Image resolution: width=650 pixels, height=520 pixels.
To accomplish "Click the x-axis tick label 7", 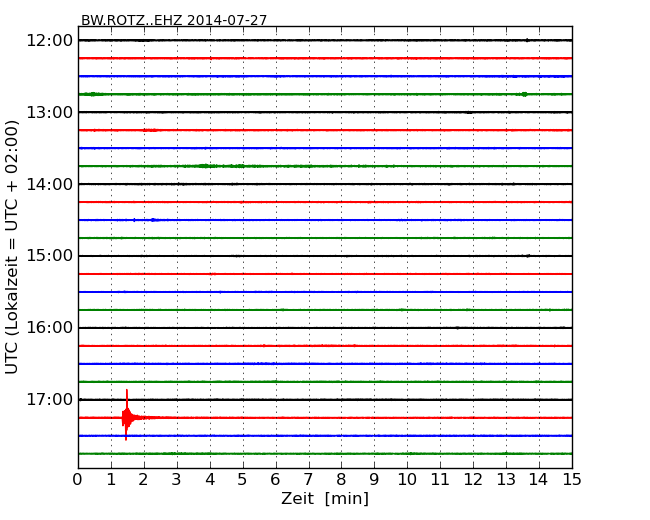I will point(308,480).
